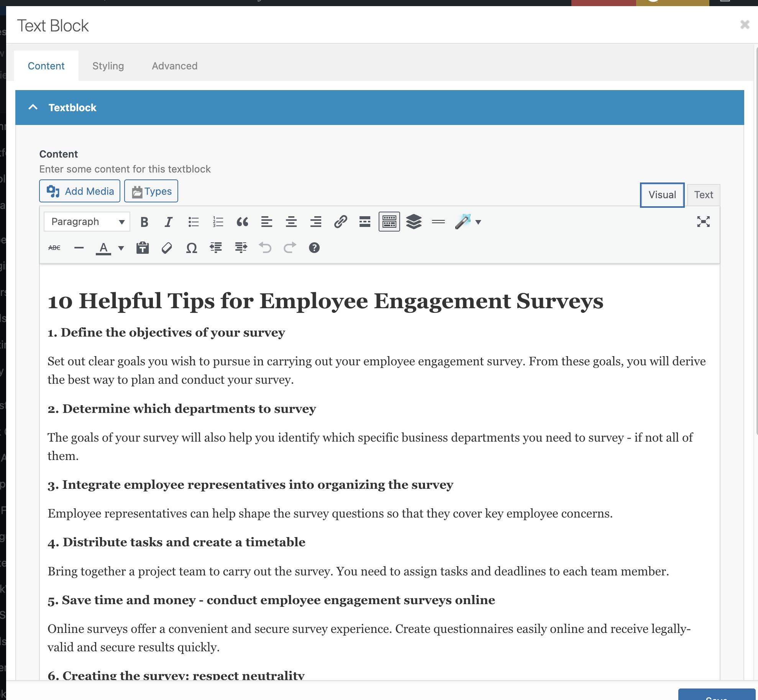Click the Save button
This screenshot has width=758, height=700.
(x=717, y=695)
